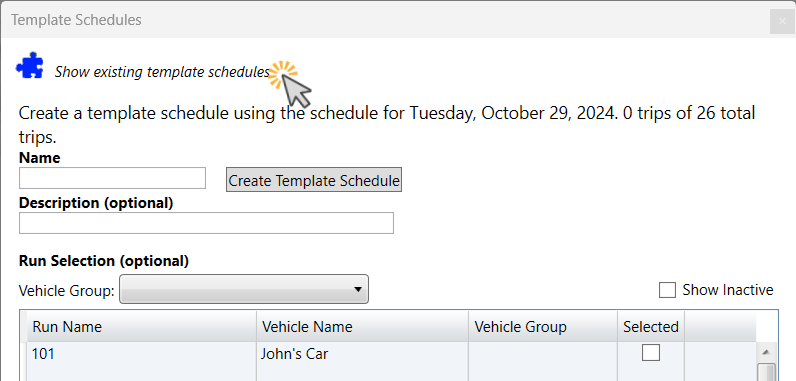Click the Template Schedules title bar
The width and height of the screenshot is (796, 381).
pyautogui.click(x=386, y=20)
